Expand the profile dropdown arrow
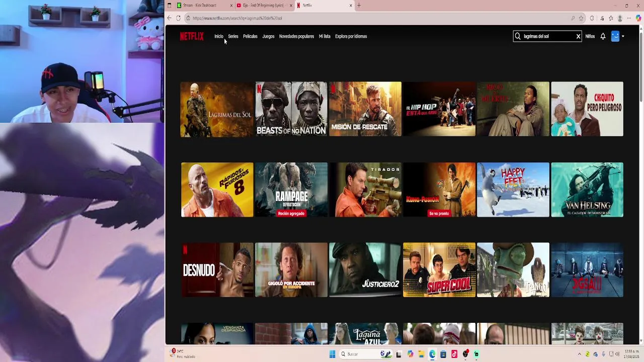This screenshot has width=644, height=362. (x=623, y=36)
